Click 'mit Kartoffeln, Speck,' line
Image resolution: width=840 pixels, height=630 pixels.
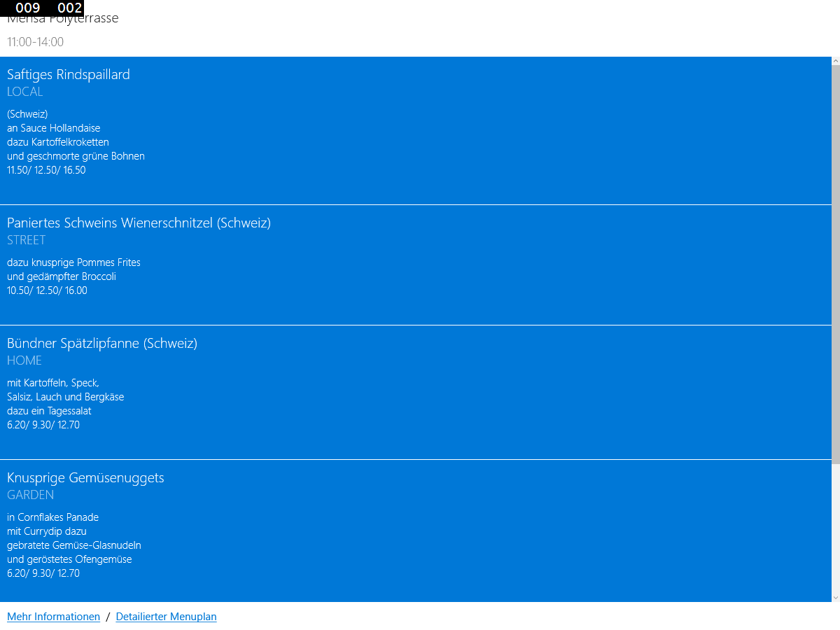point(53,383)
